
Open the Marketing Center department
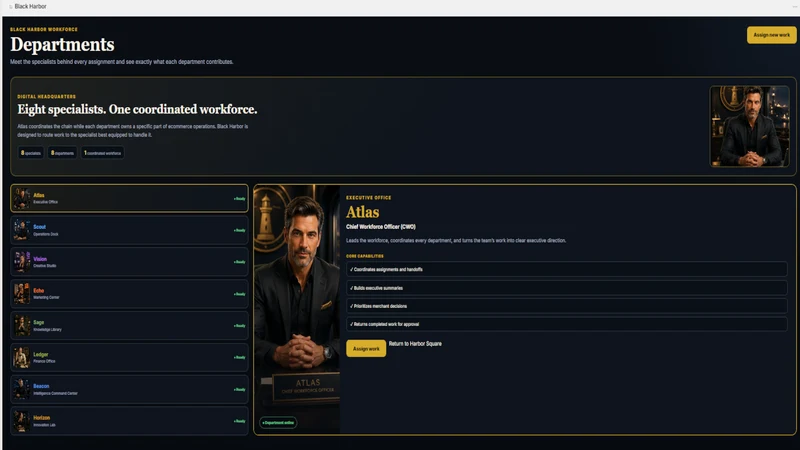pyautogui.click(x=129, y=294)
